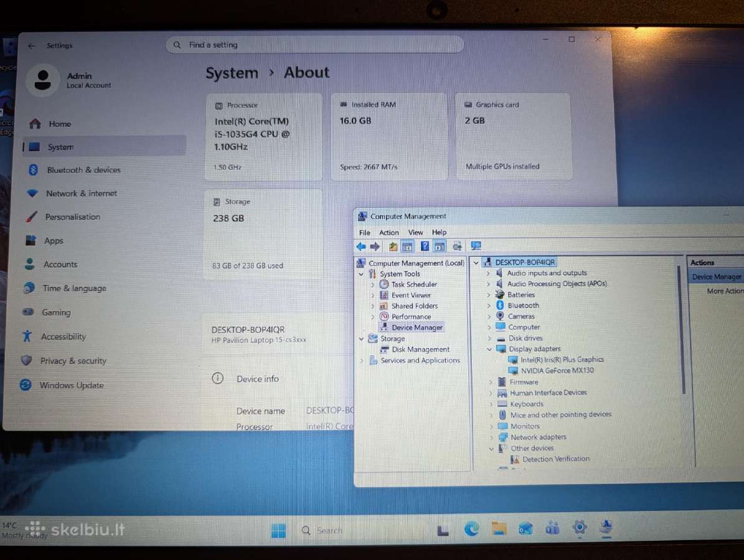The width and height of the screenshot is (744, 560).
Task: Select Cameras device category
Action: [521, 317]
